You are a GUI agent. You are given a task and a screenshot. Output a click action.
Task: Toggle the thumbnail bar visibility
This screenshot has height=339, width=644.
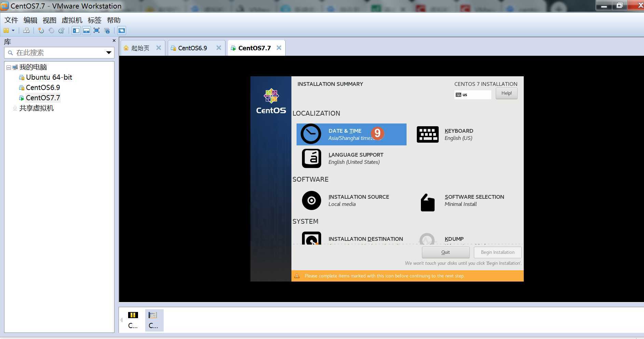pyautogui.click(x=86, y=30)
